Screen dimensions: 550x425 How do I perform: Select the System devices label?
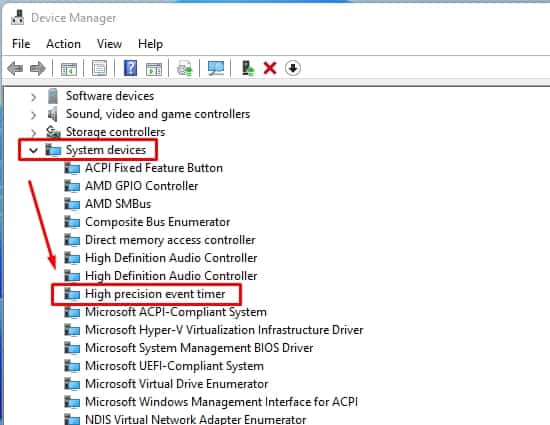coord(106,150)
